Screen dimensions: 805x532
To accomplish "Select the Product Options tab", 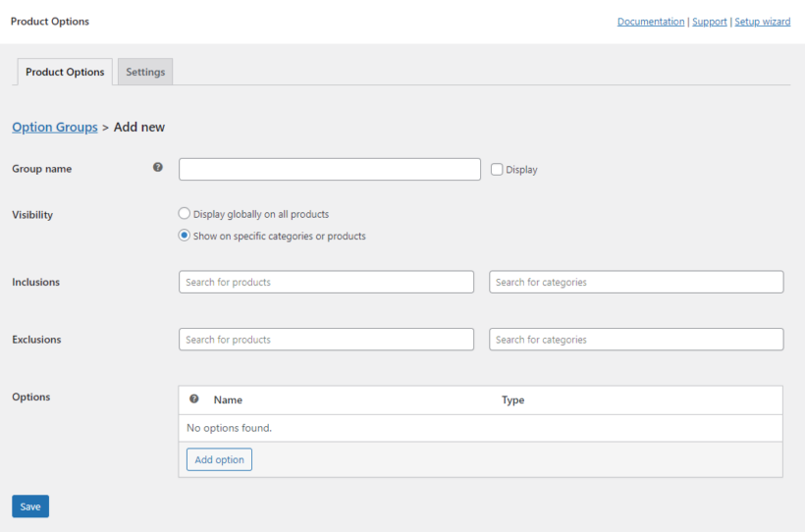I will pos(65,72).
